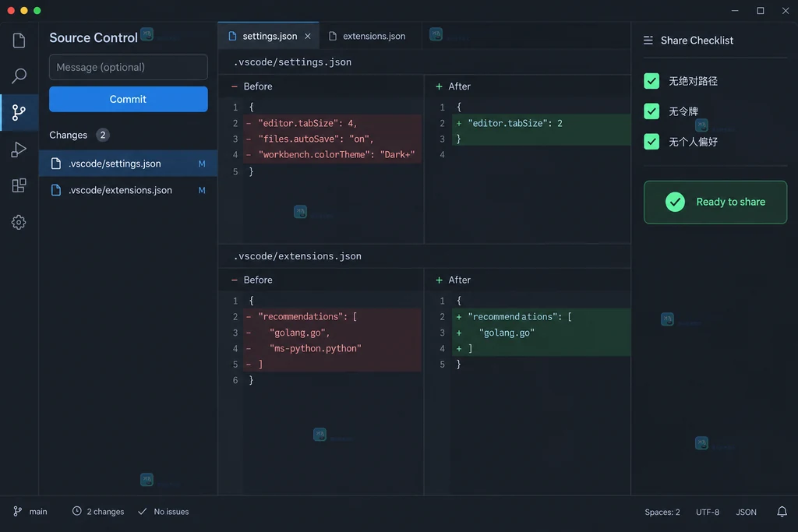Click UTF-8 encoding in status bar
798x532 pixels.
[708, 513]
